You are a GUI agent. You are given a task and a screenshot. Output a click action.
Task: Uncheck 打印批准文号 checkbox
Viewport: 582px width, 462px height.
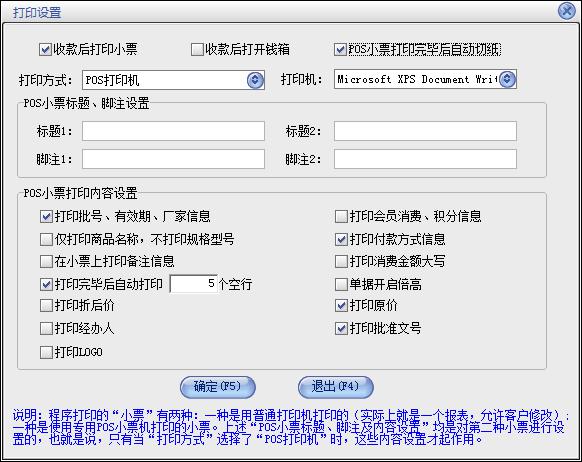coord(341,328)
